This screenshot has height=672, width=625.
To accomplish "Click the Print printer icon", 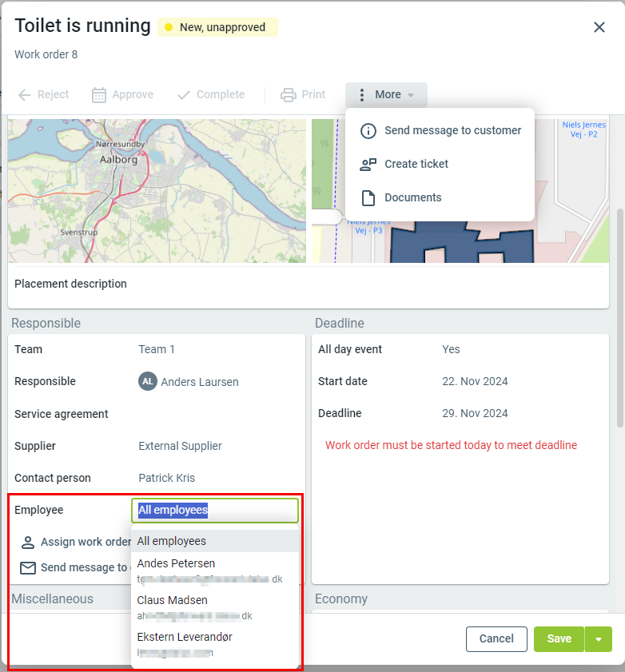I will [x=289, y=95].
